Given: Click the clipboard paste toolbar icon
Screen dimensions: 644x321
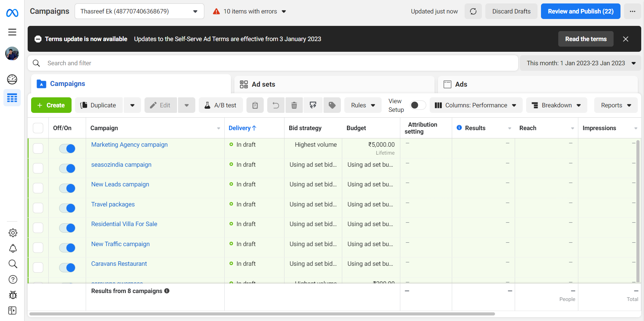Looking at the screenshot, I should [x=255, y=105].
